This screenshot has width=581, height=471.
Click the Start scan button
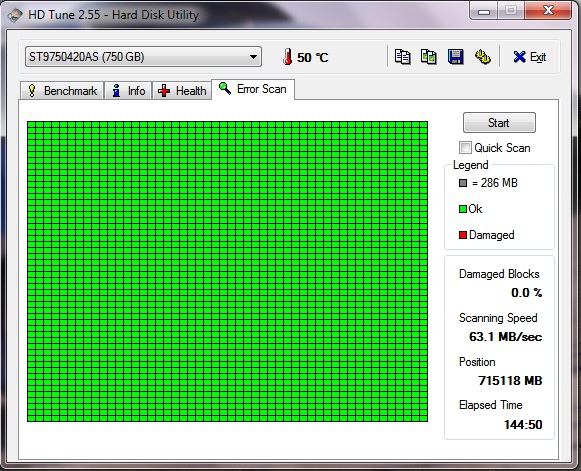point(499,123)
